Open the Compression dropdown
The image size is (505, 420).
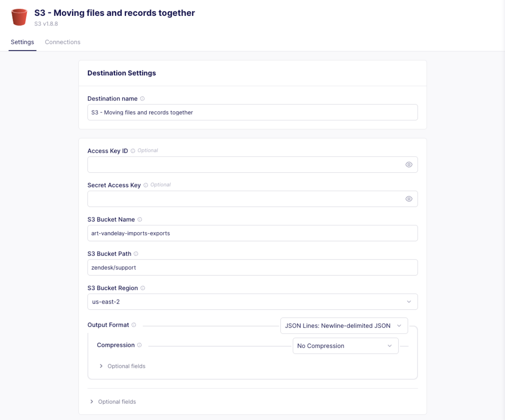click(x=346, y=346)
